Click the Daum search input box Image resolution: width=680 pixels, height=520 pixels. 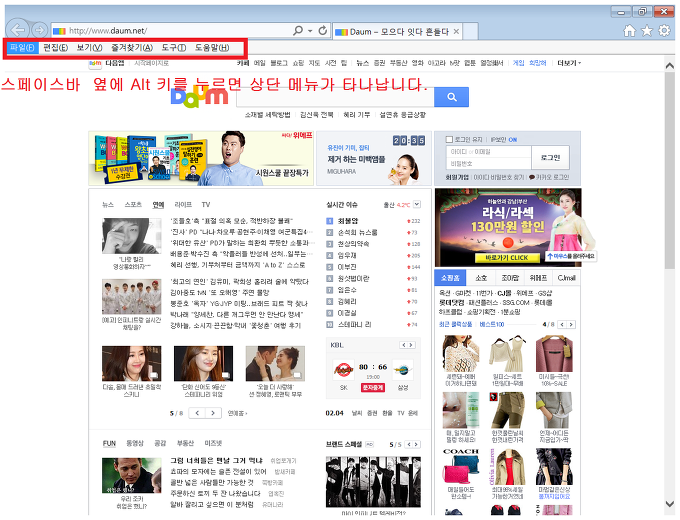point(335,97)
